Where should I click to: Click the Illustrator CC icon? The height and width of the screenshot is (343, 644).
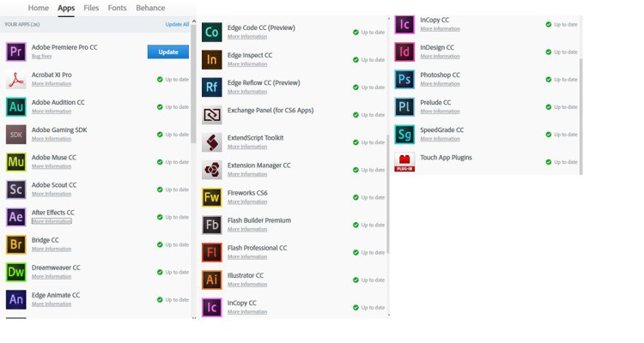coord(211,280)
